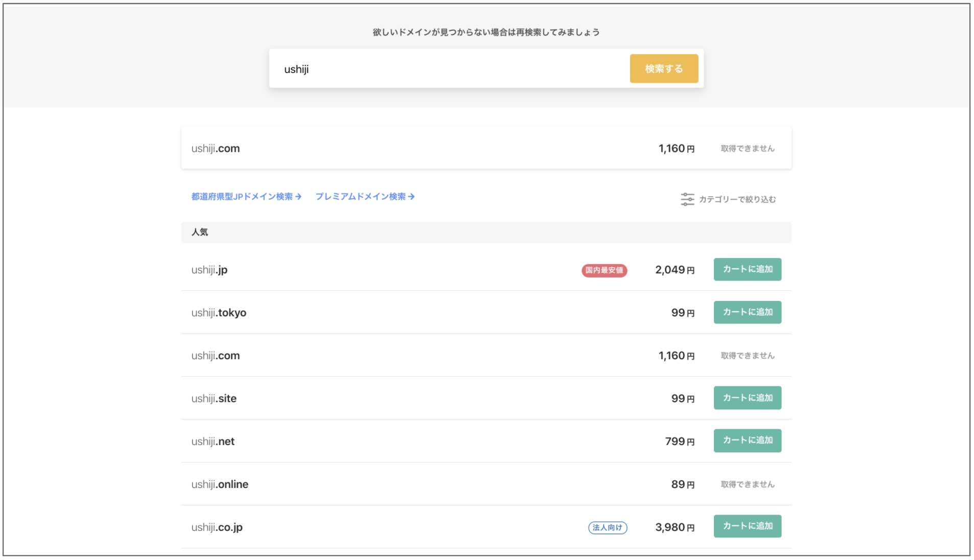Add ushiji.tokyo to cart
This screenshot has width=974, height=560.
[x=747, y=312]
